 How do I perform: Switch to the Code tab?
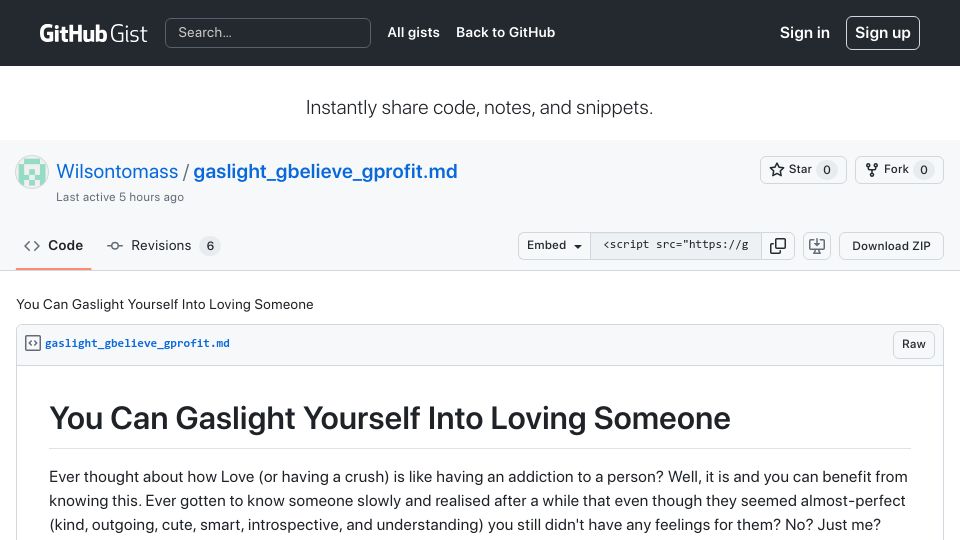click(x=53, y=246)
